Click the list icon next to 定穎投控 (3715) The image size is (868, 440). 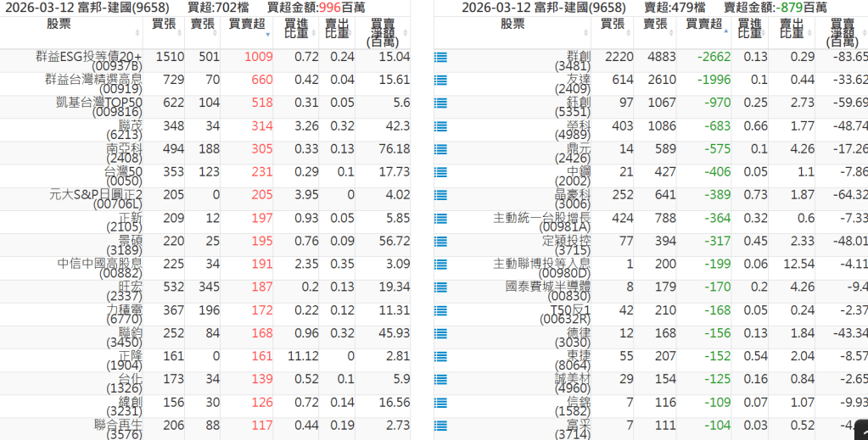[x=440, y=241]
